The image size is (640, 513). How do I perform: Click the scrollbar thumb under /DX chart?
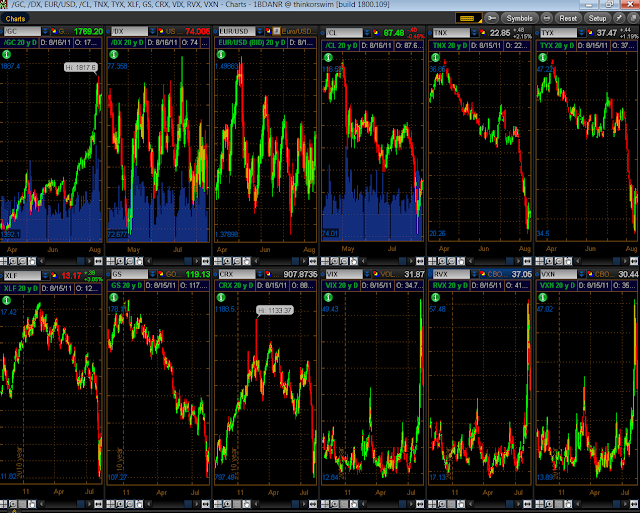188,261
